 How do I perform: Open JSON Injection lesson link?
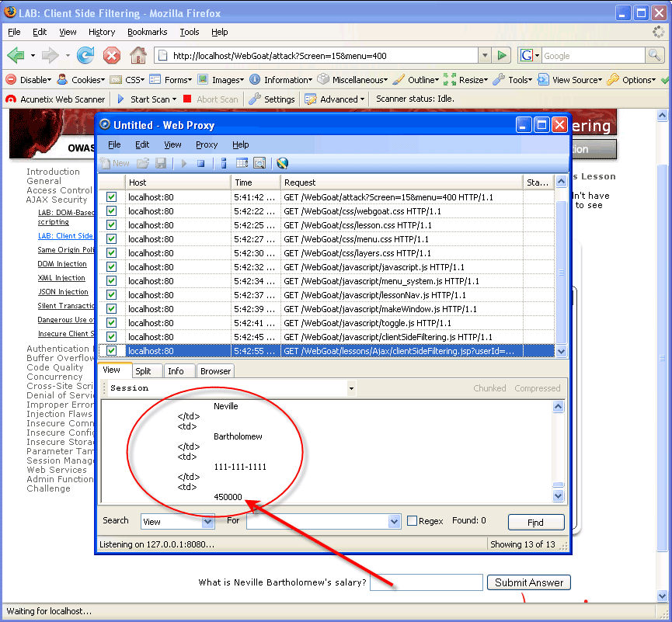point(63,292)
